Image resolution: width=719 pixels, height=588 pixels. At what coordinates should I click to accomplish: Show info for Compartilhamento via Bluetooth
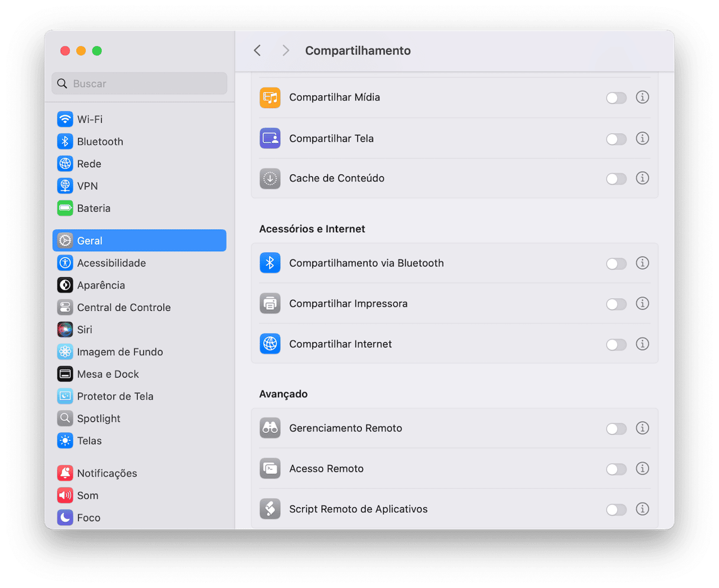[x=642, y=263]
